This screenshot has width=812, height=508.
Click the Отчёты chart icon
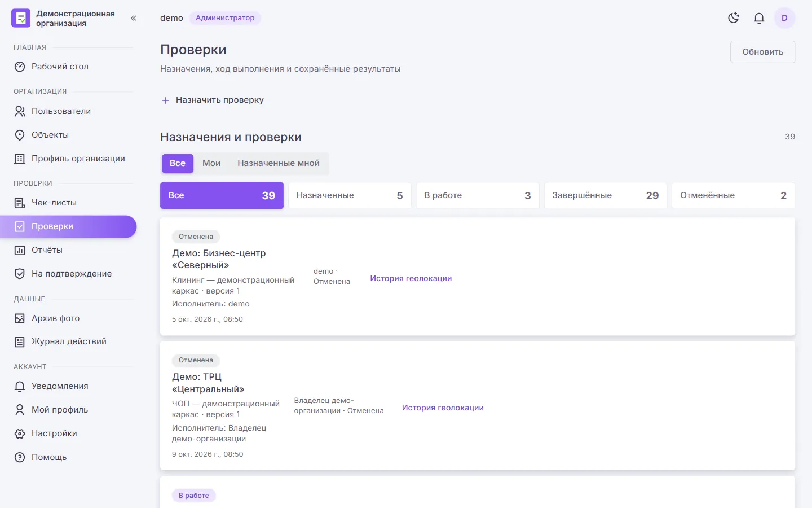[20, 250]
